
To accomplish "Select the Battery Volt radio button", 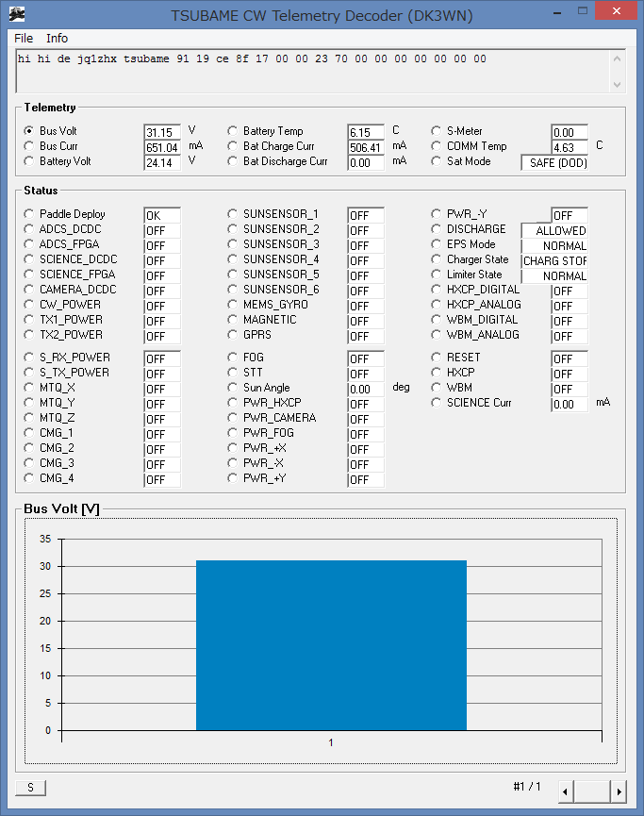I will 29,160.
